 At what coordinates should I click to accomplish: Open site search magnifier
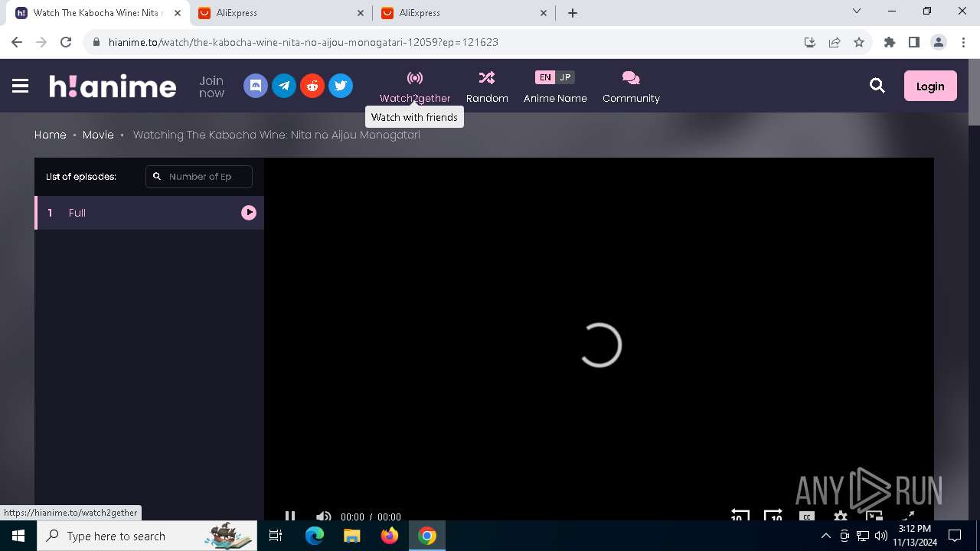877,86
